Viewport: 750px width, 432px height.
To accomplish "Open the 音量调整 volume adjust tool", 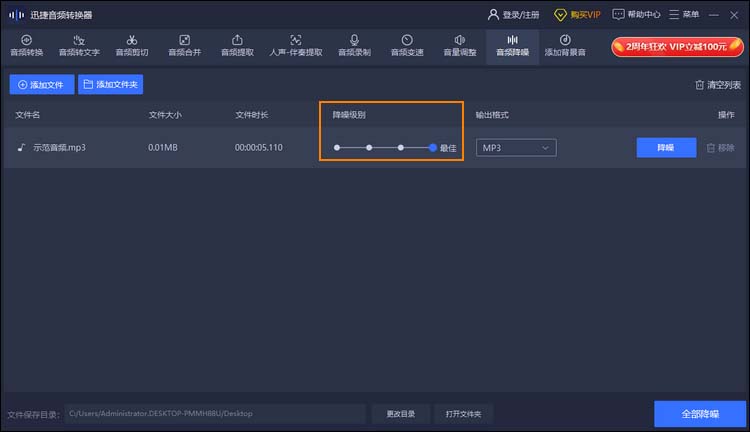I will point(460,46).
